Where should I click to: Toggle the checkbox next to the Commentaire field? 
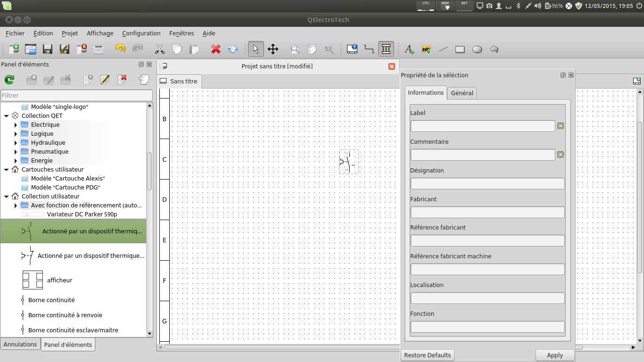coord(561,155)
